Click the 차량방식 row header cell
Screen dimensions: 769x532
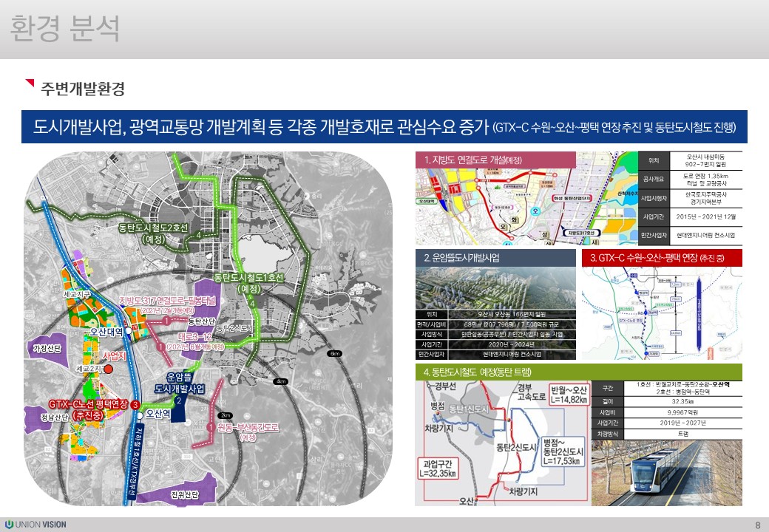[608, 434]
